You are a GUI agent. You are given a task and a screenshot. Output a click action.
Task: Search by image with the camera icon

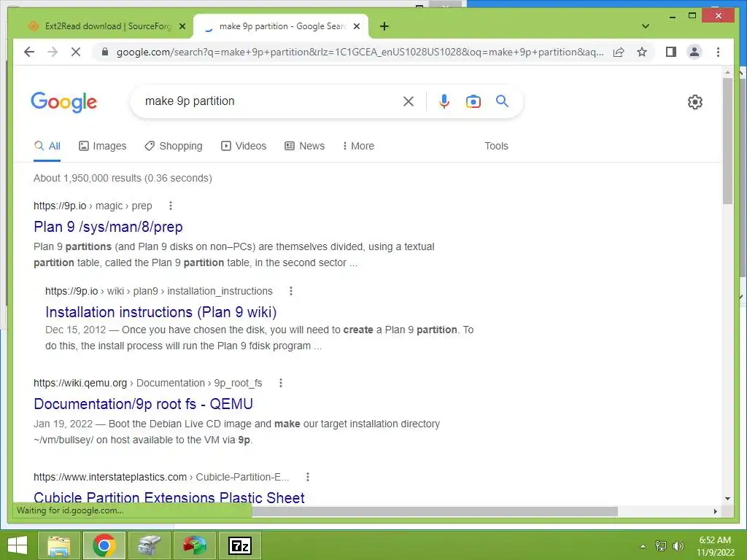(473, 101)
